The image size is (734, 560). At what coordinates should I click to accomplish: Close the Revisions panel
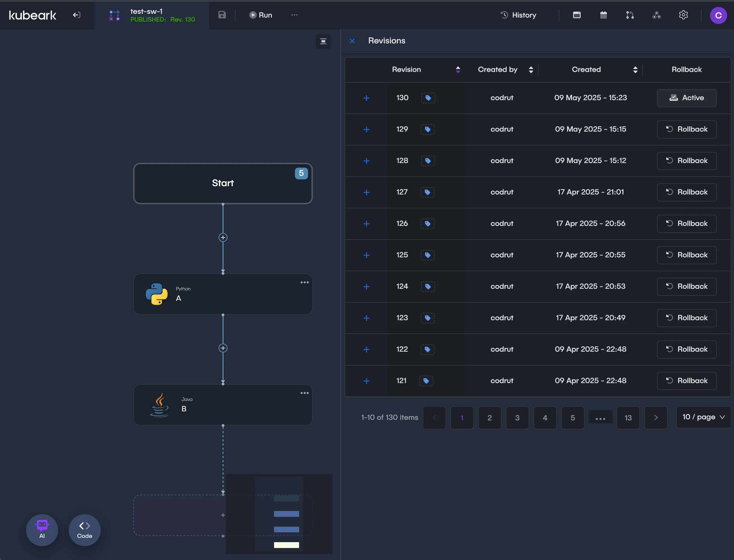click(352, 41)
